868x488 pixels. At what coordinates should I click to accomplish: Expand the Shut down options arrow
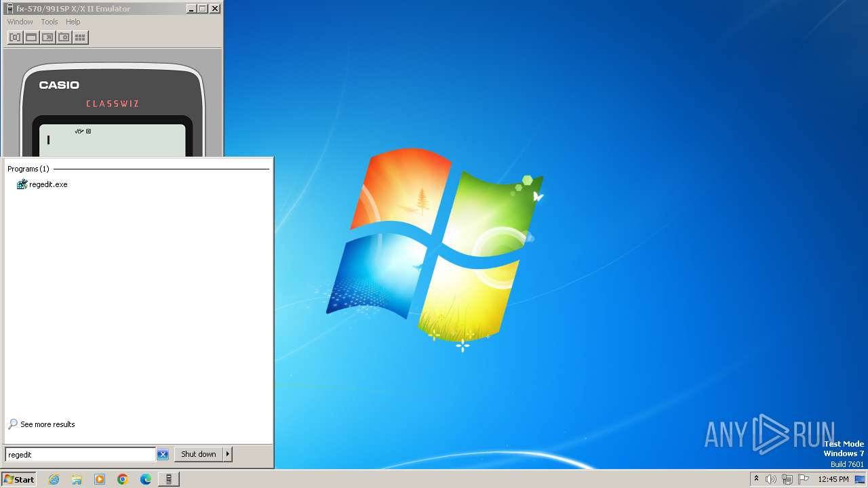[228, 454]
